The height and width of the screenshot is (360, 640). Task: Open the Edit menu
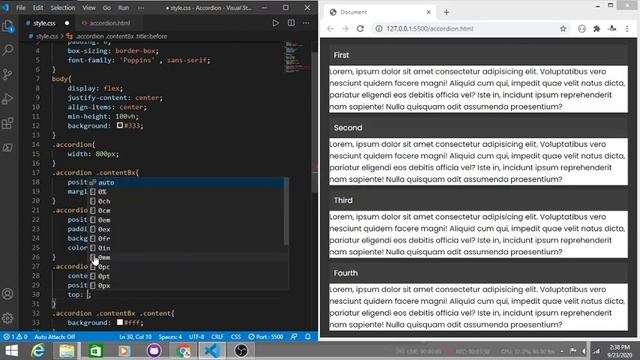click(38, 8)
